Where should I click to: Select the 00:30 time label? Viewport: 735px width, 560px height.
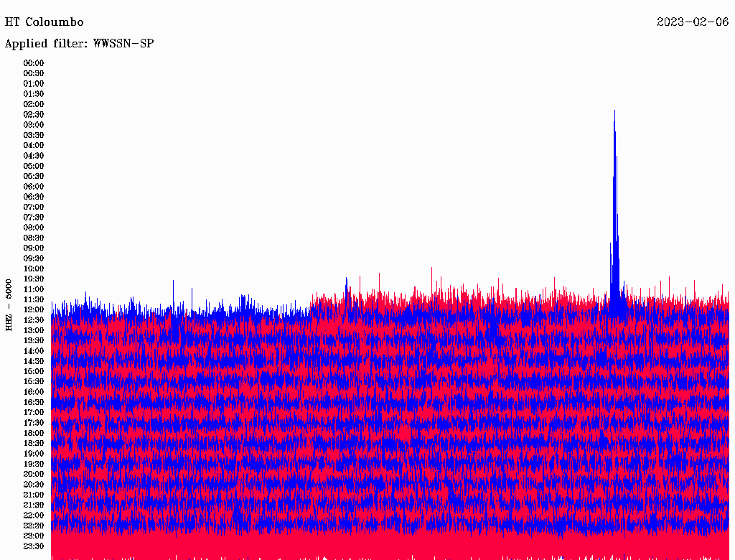[34, 73]
